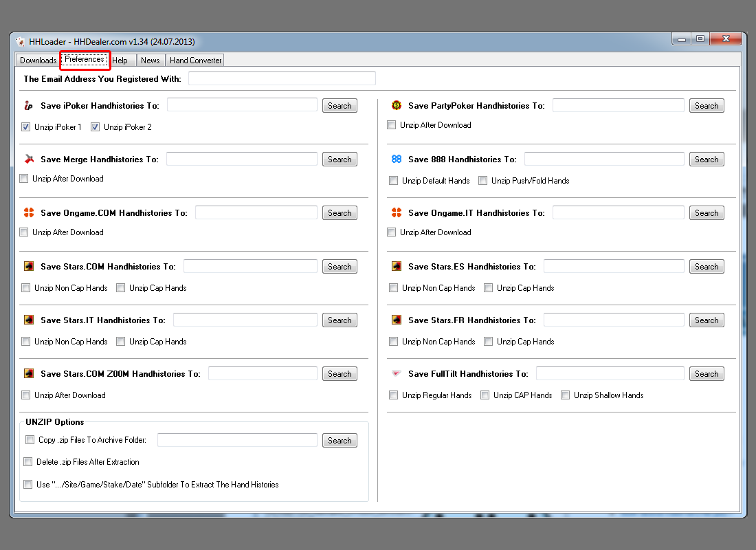The image size is (756, 550).
Task: Enable Unzip Shallow Hands for FullTilt
Action: (x=566, y=395)
